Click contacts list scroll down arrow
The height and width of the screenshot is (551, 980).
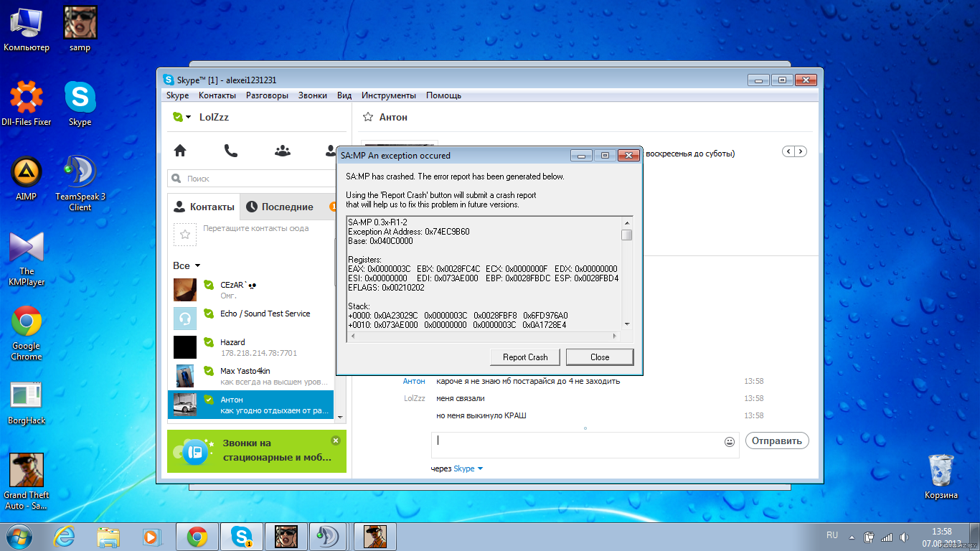click(340, 417)
